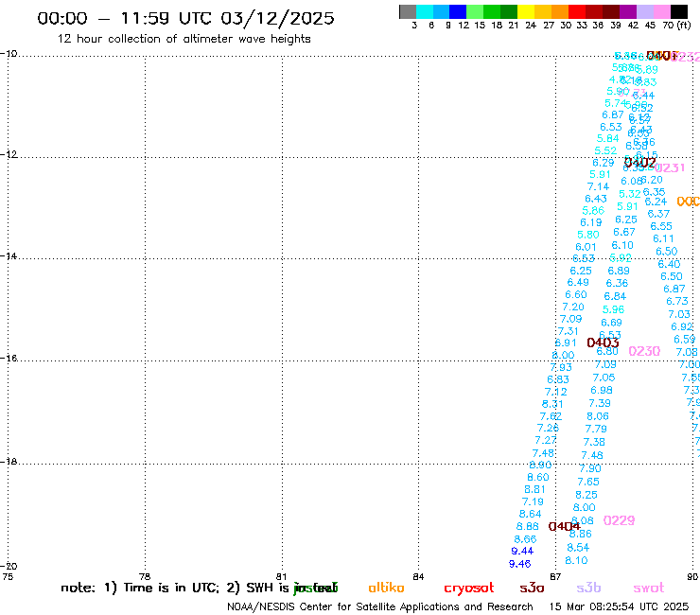Click the black swatch at the legend's right end

point(679,12)
